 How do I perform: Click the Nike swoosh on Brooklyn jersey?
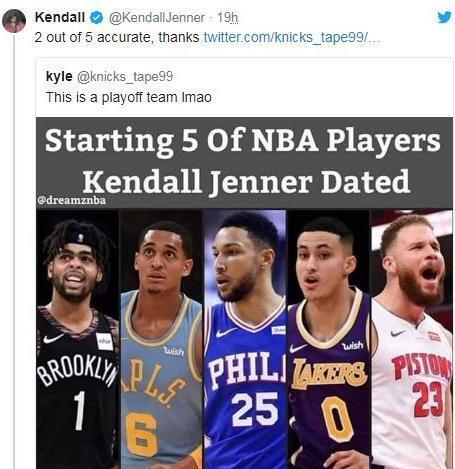pyautogui.click(x=53, y=339)
